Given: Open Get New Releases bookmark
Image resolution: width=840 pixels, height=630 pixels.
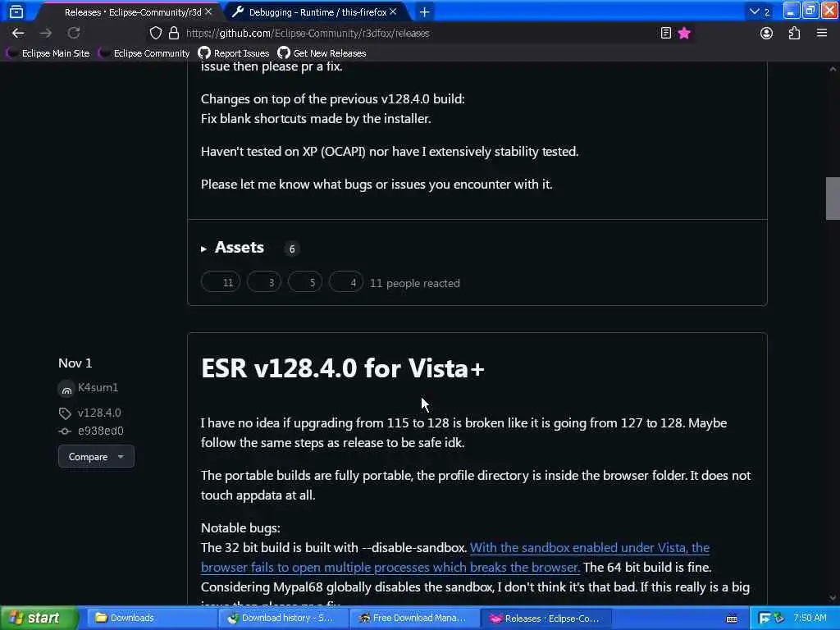Looking at the screenshot, I should 322,53.
